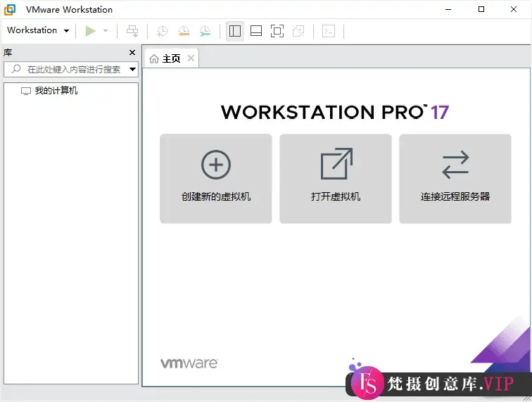
Task: Open the console view icon
Action: 329,31
